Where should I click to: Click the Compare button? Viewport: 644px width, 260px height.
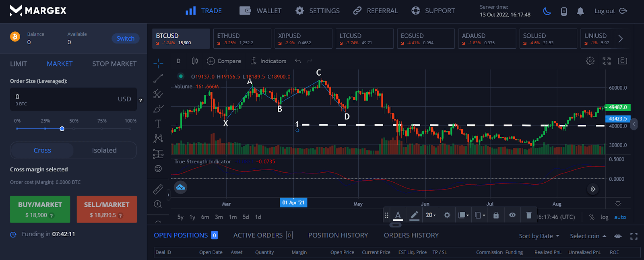(224, 61)
